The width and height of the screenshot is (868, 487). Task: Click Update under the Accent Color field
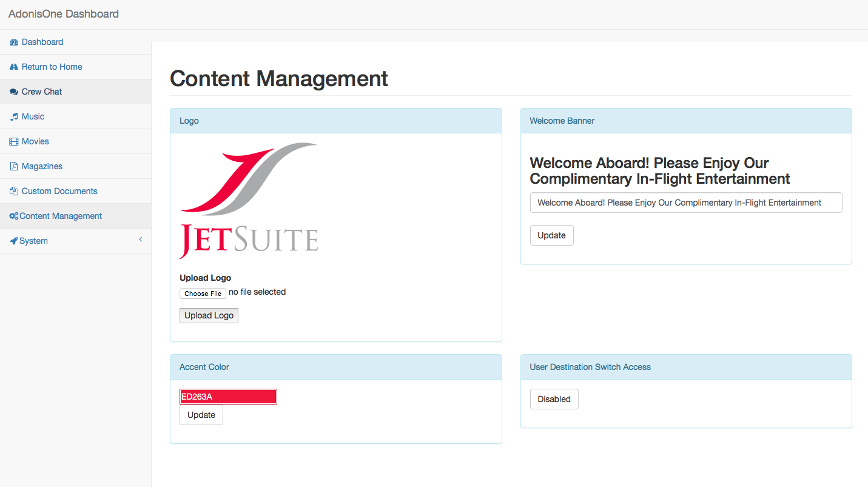(x=201, y=415)
